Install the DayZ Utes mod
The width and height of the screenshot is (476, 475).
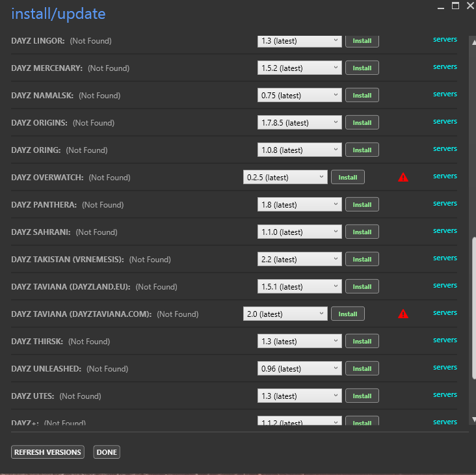362,396
